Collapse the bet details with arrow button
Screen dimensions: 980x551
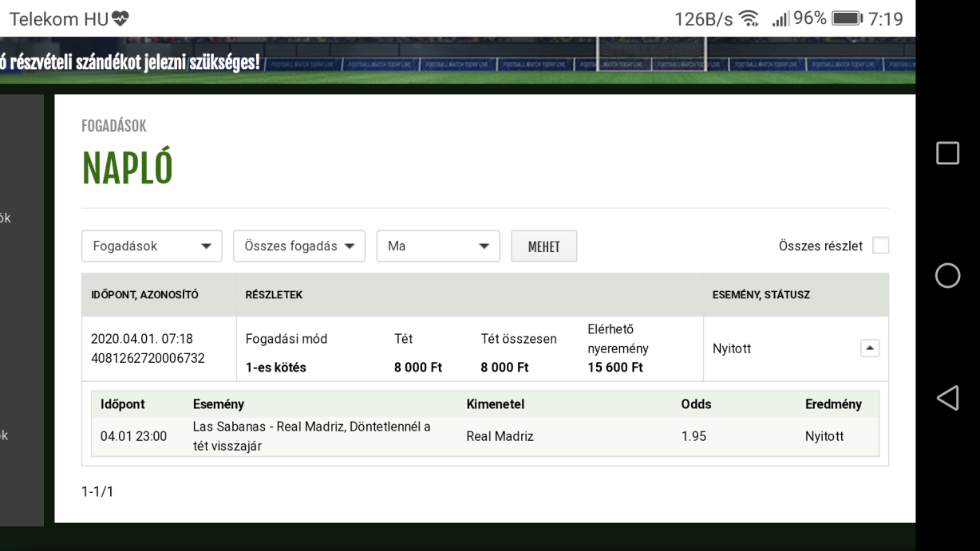click(870, 348)
